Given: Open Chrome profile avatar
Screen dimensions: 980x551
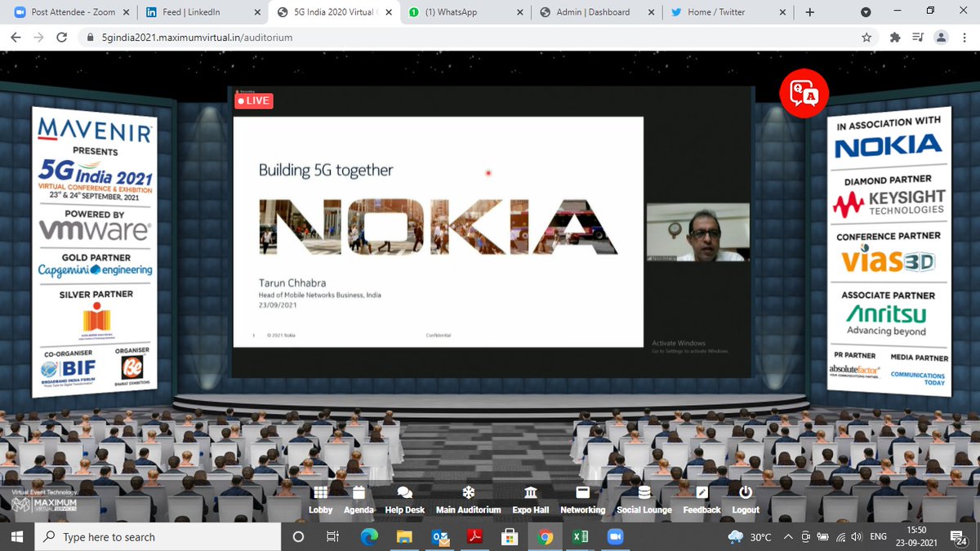Looking at the screenshot, I should pos(942,38).
